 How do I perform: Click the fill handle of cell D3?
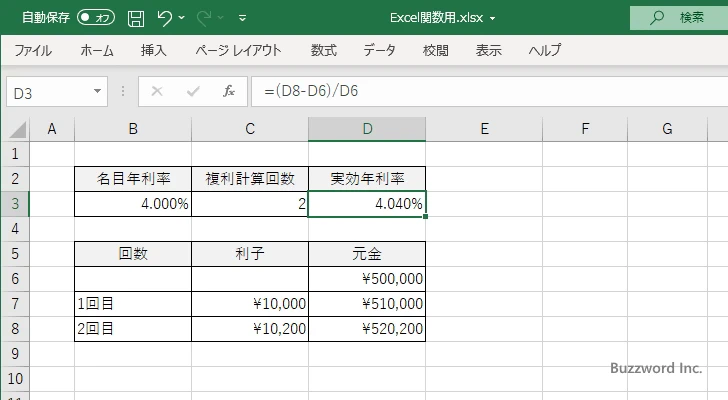coord(425,216)
